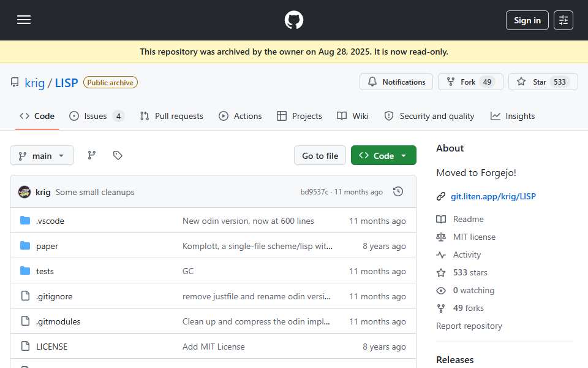Open krig owner profile link

point(34,83)
